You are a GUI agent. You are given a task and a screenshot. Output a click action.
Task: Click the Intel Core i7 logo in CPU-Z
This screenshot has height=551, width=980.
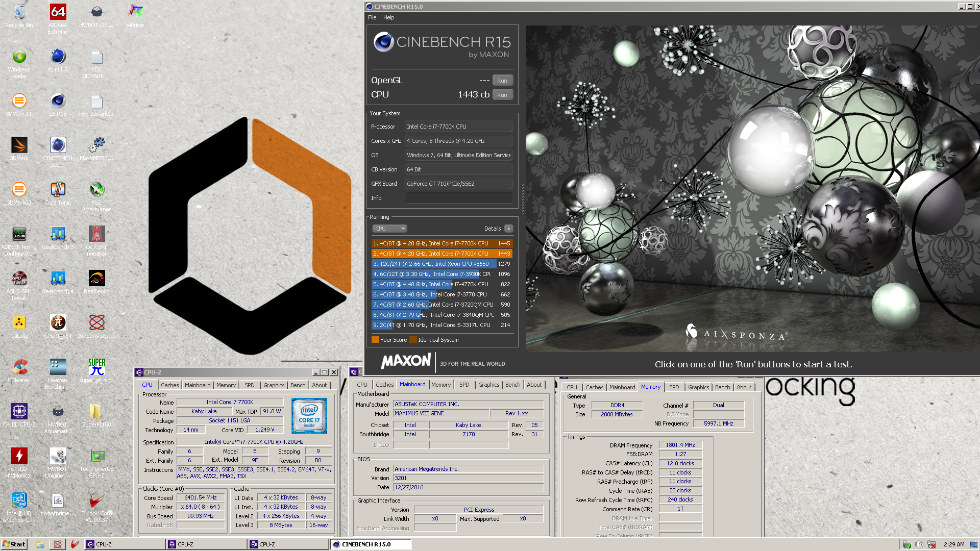pos(309,416)
